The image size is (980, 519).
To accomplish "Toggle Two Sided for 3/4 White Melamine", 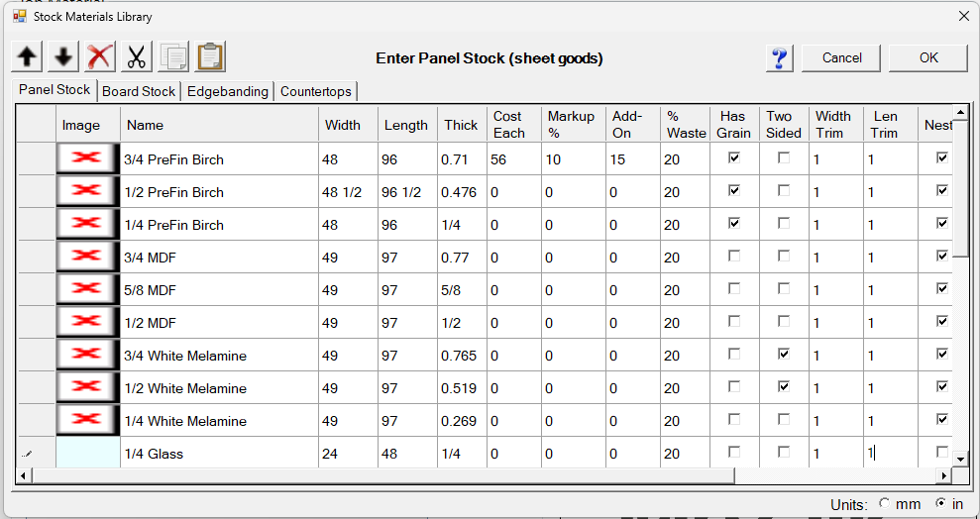I will coord(784,354).
